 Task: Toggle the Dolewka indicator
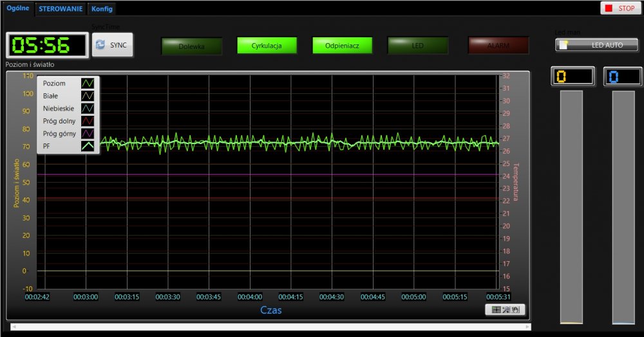pyautogui.click(x=191, y=46)
